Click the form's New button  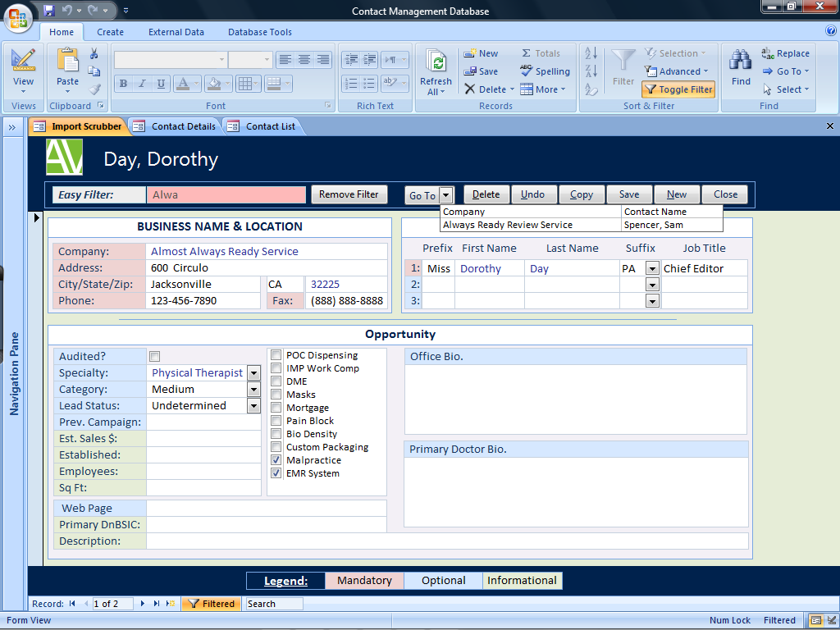point(677,194)
